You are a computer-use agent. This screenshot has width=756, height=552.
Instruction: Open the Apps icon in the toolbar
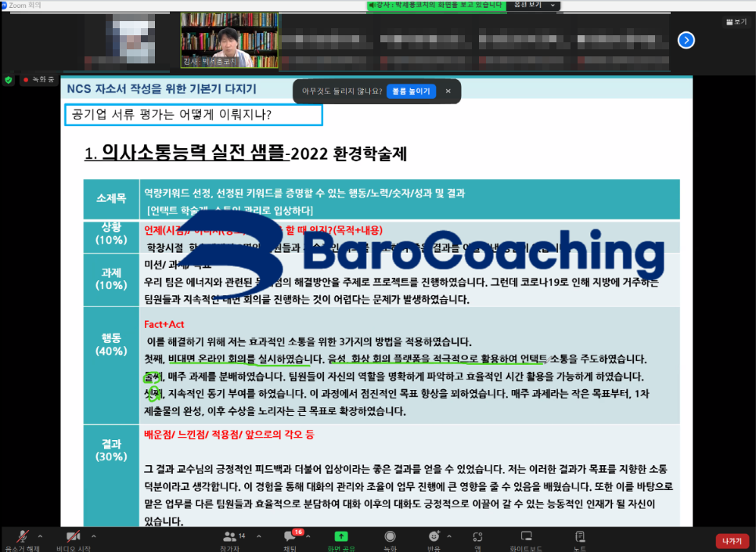[477, 538]
